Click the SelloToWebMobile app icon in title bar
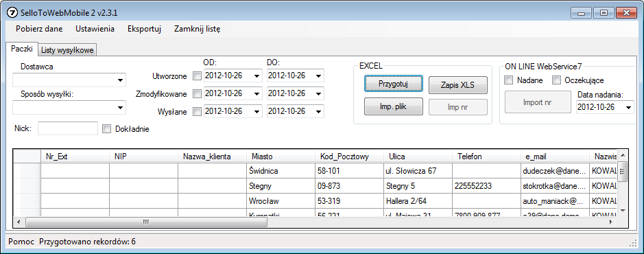Viewport: 644px width, 254px height. coord(12,13)
